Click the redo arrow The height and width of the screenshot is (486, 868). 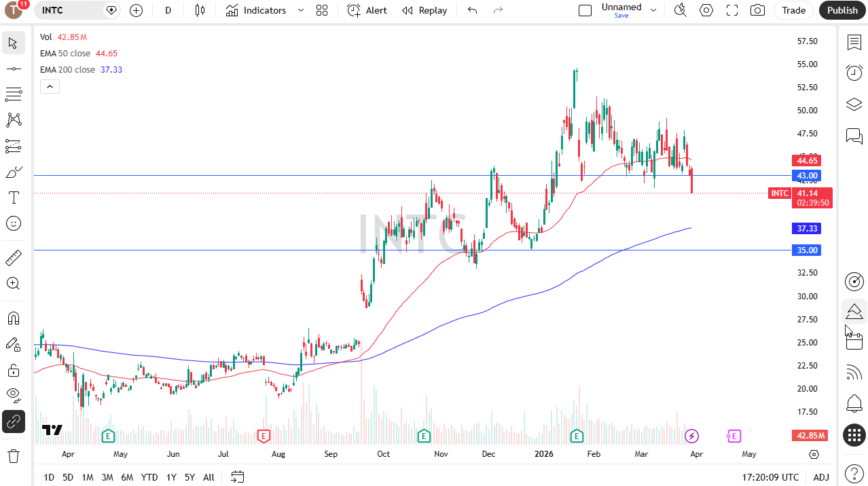(x=498, y=10)
